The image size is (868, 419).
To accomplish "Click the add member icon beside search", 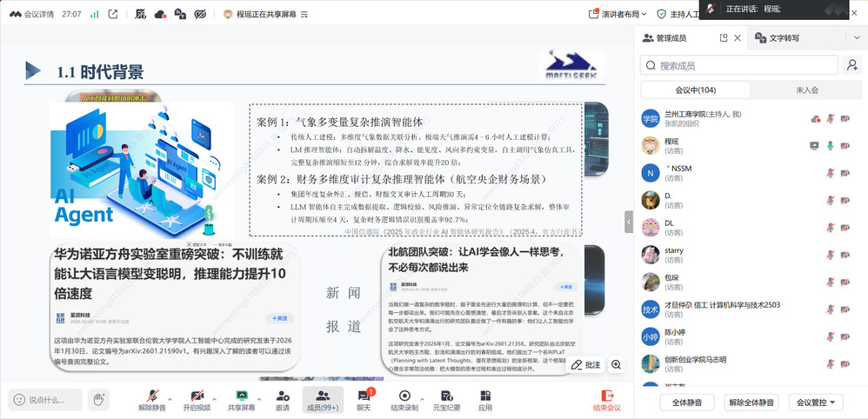I will [852, 65].
